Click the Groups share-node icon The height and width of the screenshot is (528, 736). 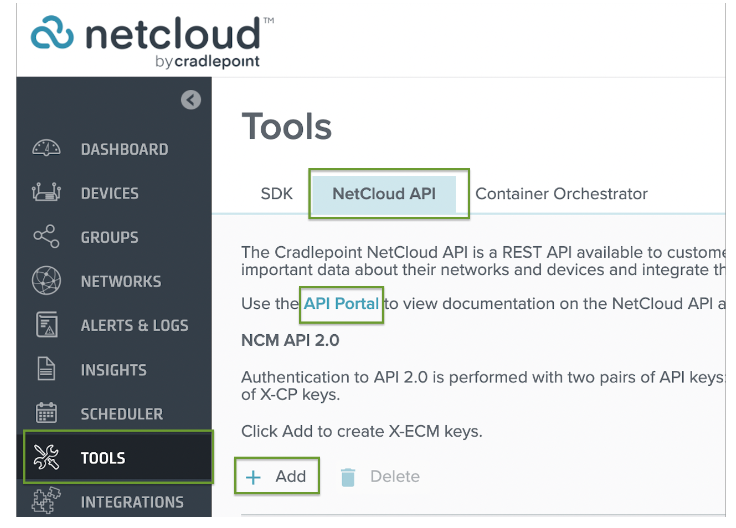point(46,237)
